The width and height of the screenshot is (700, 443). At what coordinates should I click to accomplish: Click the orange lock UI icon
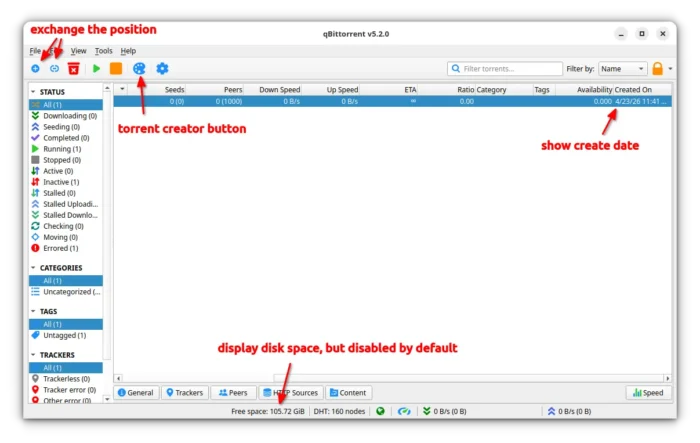(x=658, y=68)
